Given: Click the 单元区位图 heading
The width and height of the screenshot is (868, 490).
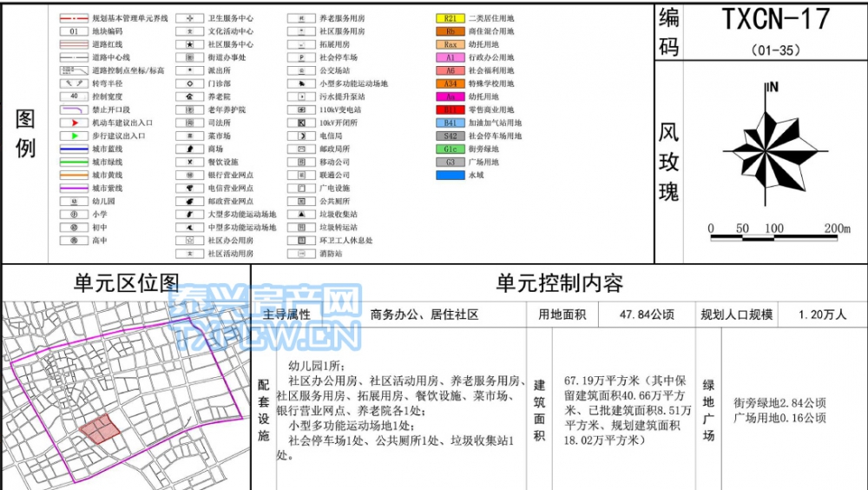Looking at the screenshot, I should [x=127, y=283].
